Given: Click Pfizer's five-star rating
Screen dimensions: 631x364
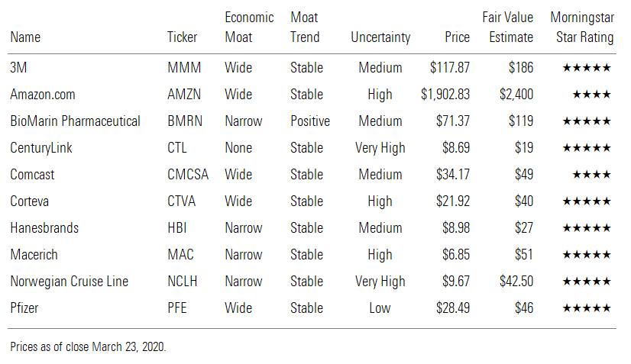Looking at the screenshot, I should (x=586, y=308).
